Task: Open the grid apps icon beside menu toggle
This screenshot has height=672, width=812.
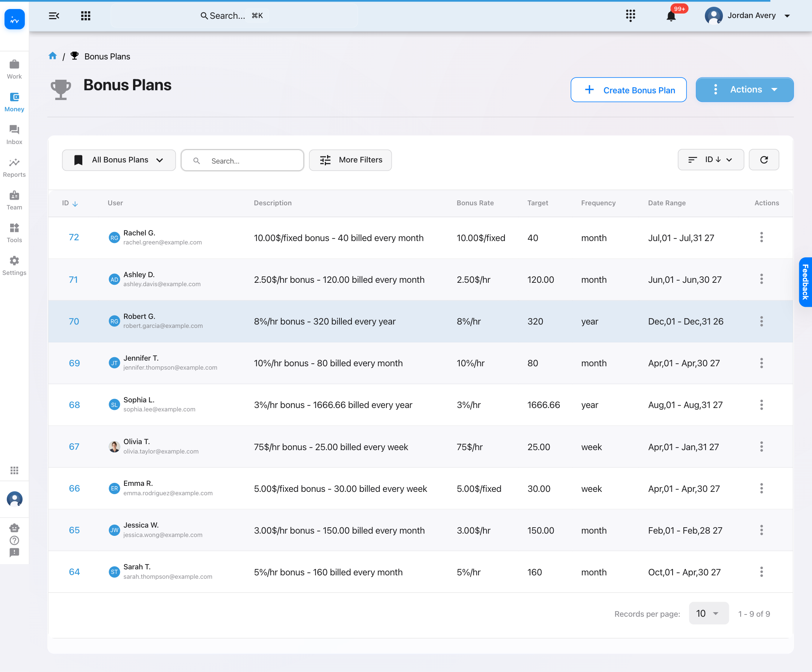Action: [85, 16]
